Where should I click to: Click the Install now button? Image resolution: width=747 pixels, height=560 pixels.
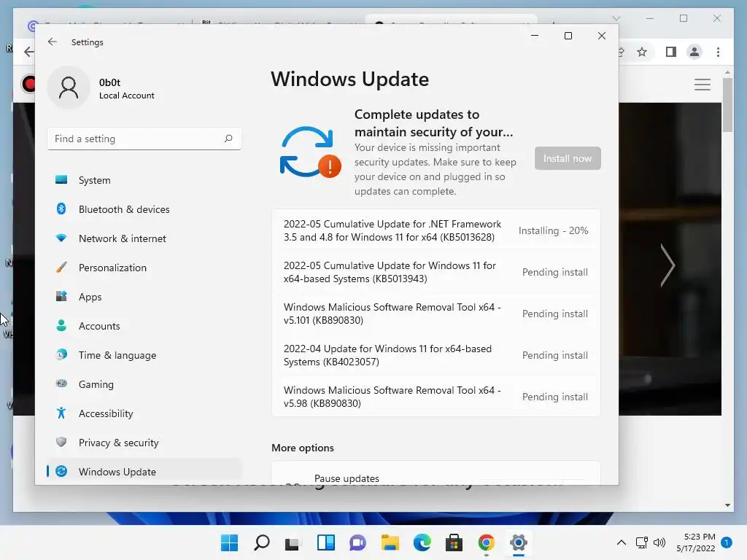568,158
